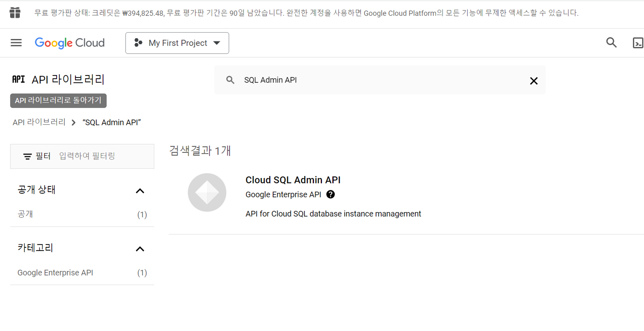Open the hamburger navigation menu
The width and height of the screenshot is (644, 331).
coord(16,43)
